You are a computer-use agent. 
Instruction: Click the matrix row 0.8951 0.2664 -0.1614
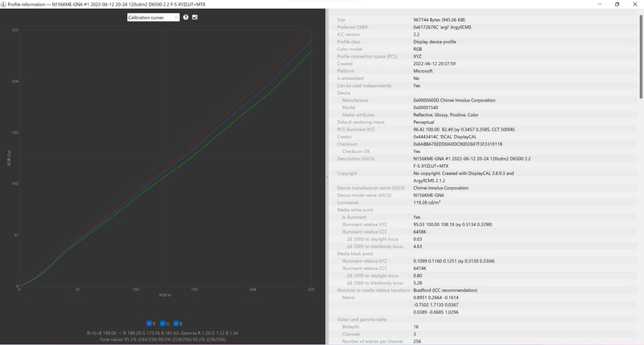436,297
